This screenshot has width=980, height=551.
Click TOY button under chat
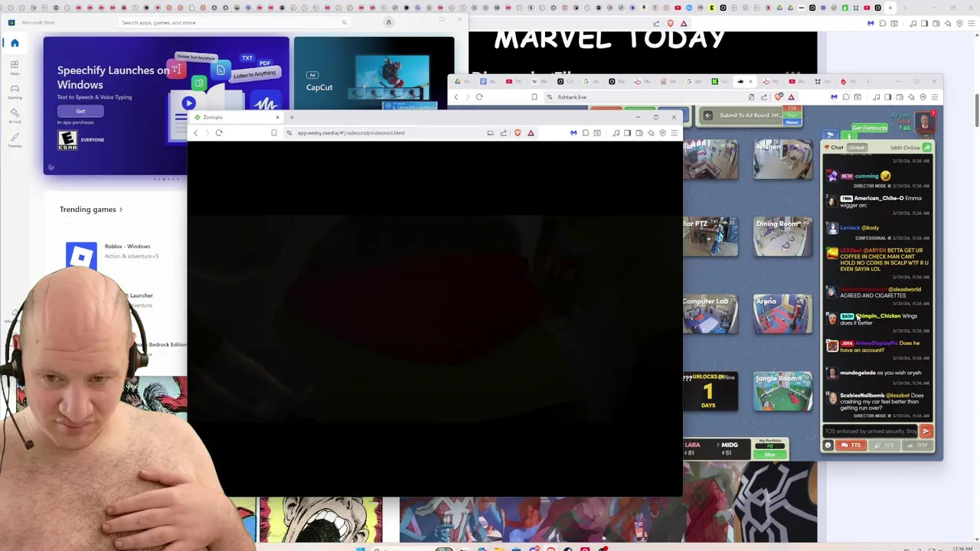(919, 445)
